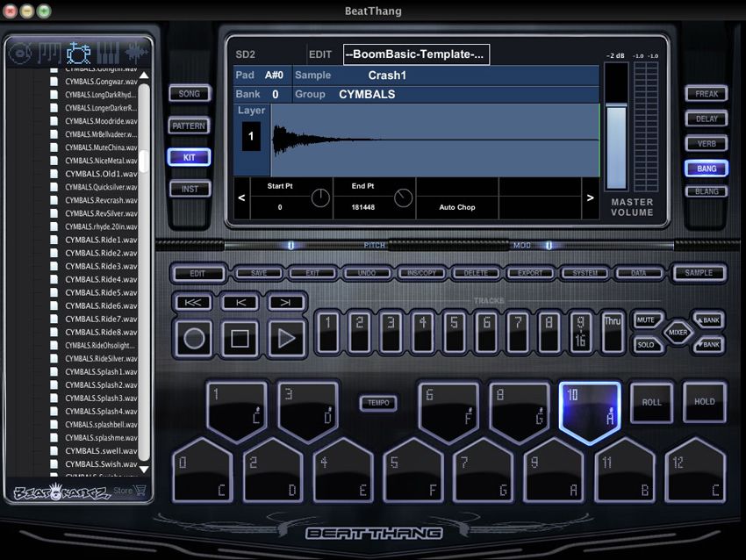This screenshot has width=746, height=560.
Task: Toggle the Mute button near Mixer
Action: (x=645, y=319)
